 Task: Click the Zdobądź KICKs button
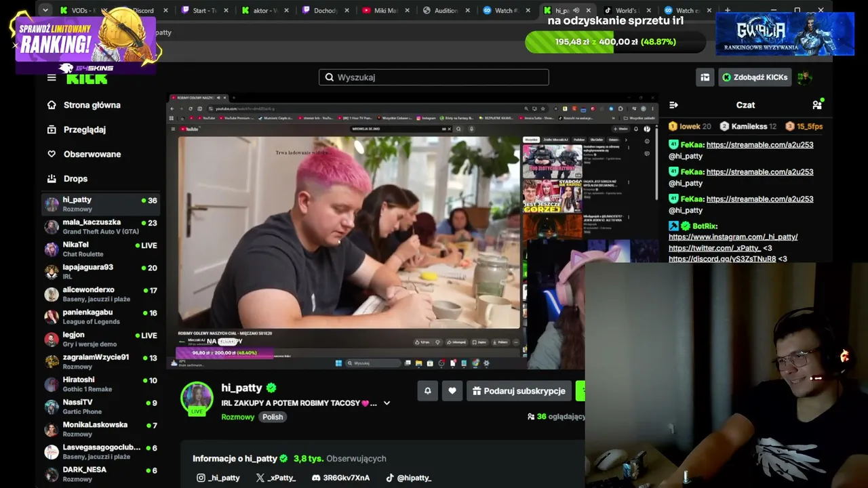coord(754,77)
